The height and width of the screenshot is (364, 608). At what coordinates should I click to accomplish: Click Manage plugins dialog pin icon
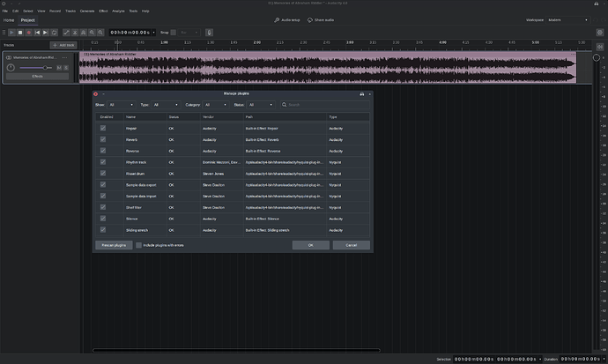pyautogui.click(x=362, y=93)
